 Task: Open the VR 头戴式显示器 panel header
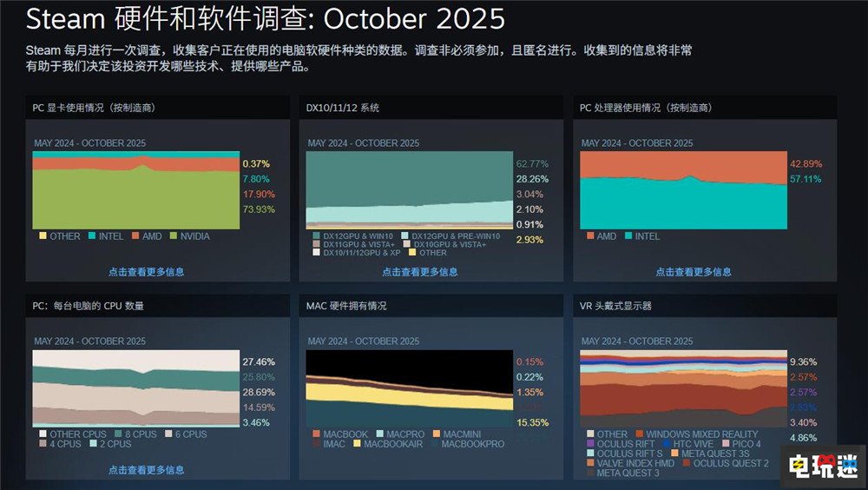click(x=705, y=306)
